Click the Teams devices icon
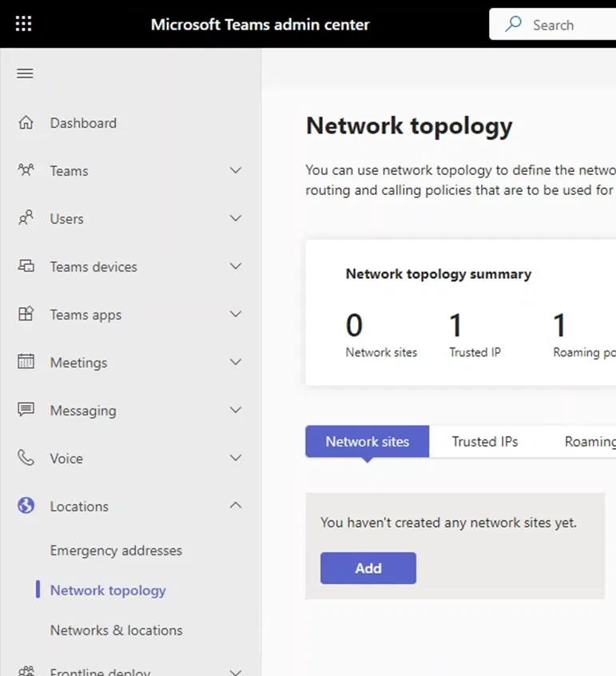616x676 pixels. pyautogui.click(x=26, y=267)
